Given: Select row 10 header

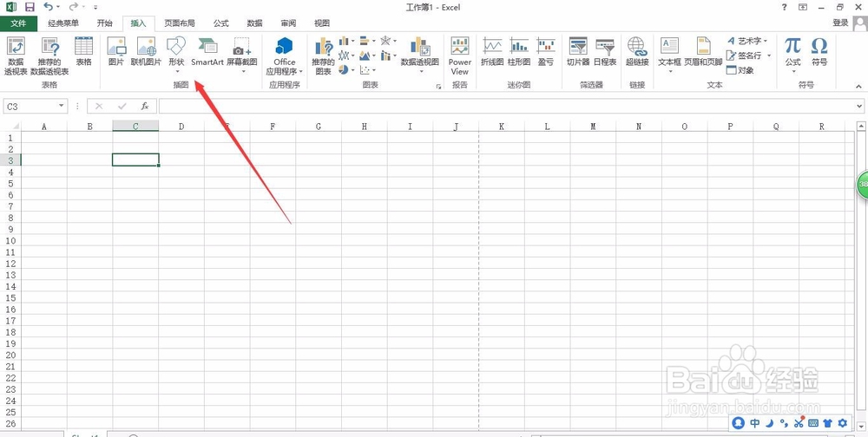Looking at the screenshot, I should click(10, 241).
